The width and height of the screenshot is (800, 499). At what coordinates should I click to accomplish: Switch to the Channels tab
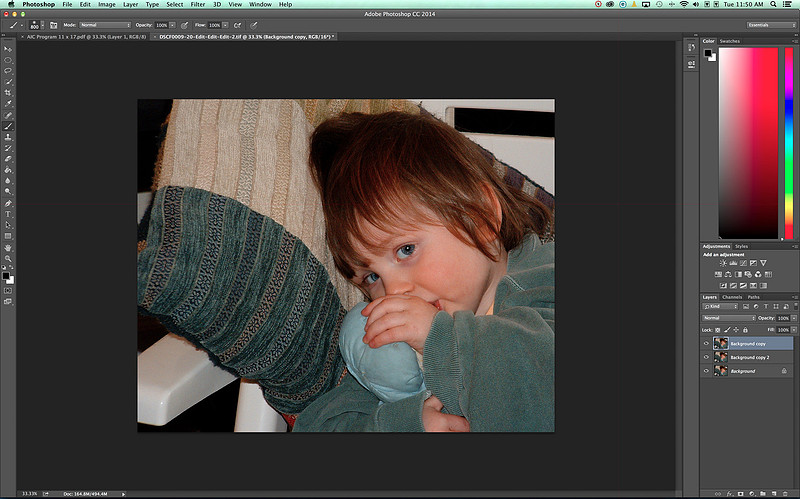(x=732, y=297)
